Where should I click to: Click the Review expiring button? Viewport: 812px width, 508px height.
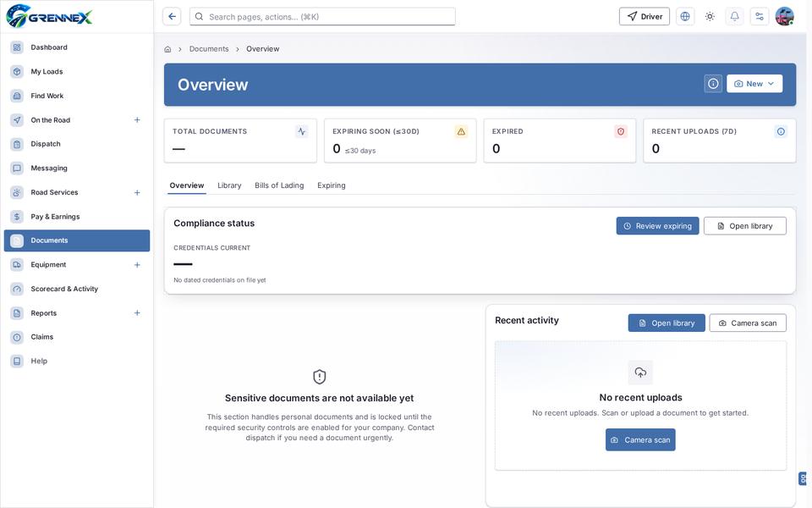(658, 226)
